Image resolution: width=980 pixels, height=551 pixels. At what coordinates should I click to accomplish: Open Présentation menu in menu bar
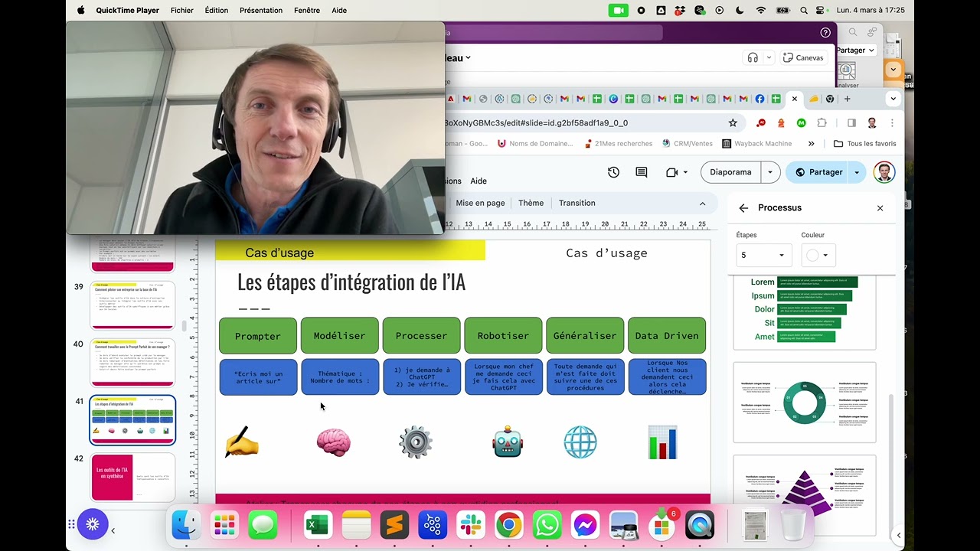click(261, 10)
